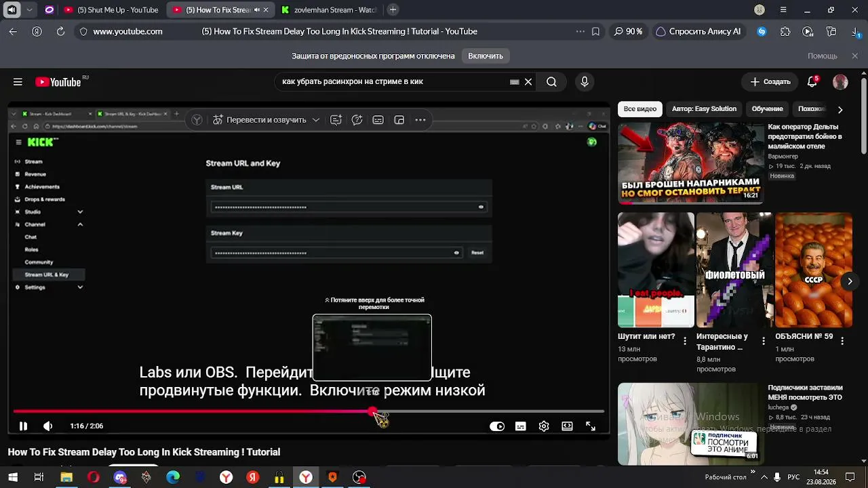Open File Explorer from the taskbar
The height and width of the screenshot is (488, 868).
66,477
